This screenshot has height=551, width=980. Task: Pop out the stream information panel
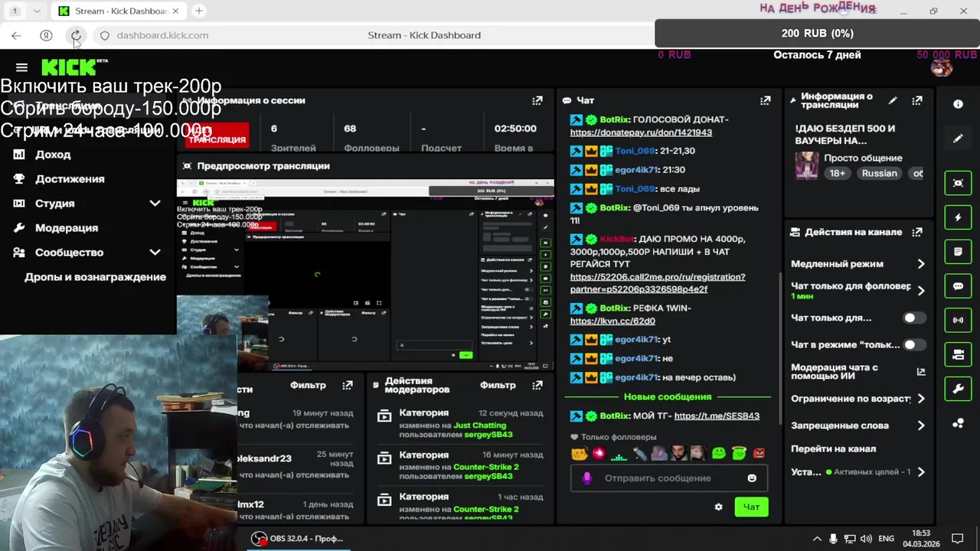[x=917, y=100]
